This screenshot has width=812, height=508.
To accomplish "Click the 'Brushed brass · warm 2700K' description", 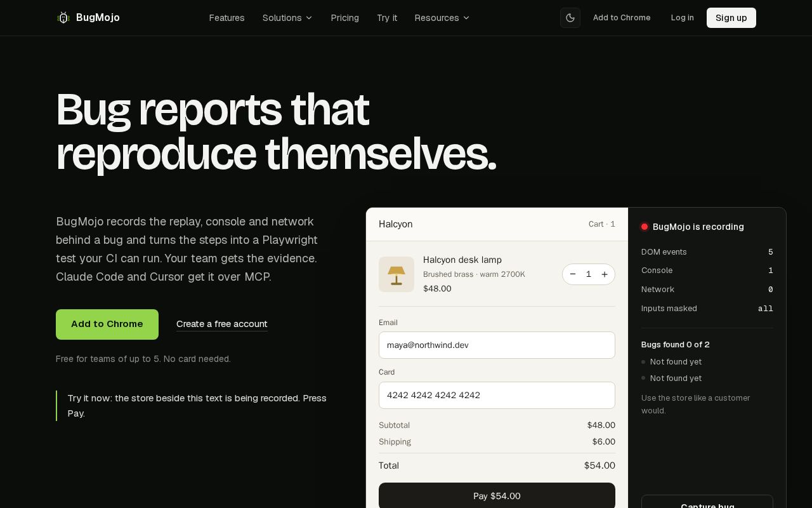I will [474, 274].
